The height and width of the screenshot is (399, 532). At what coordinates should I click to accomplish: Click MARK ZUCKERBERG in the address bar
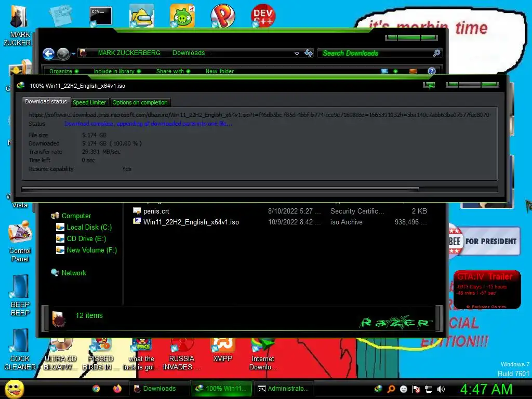click(129, 53)
